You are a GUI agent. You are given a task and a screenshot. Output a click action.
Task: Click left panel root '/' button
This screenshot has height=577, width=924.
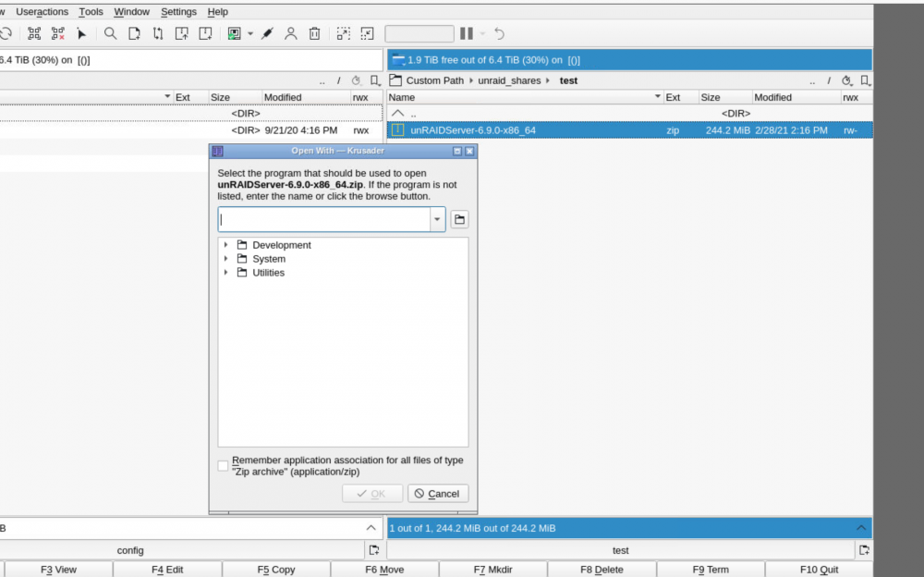click(338, 80)
